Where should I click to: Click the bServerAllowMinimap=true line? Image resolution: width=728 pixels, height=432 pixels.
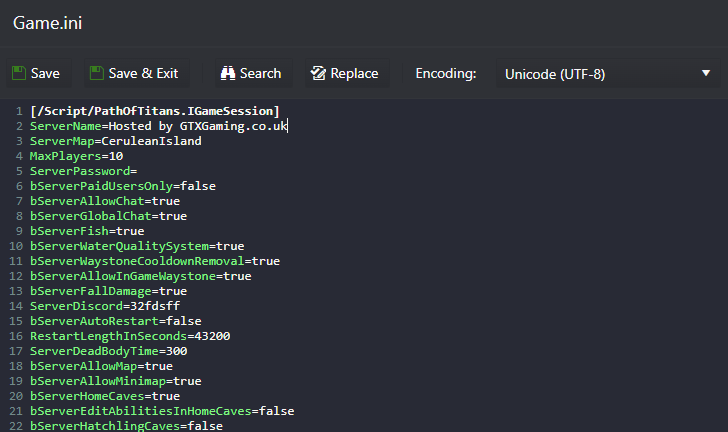pyautogui.click(x=116, y=381)
